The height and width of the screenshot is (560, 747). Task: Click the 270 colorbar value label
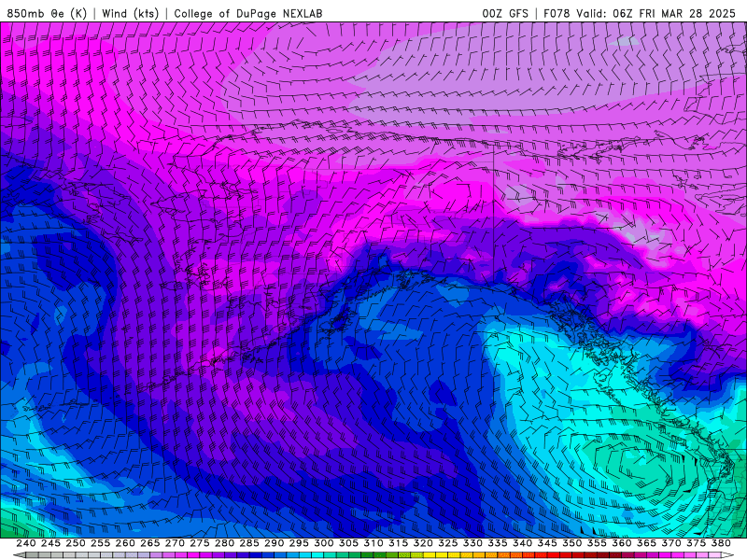[x=175, y=543]
